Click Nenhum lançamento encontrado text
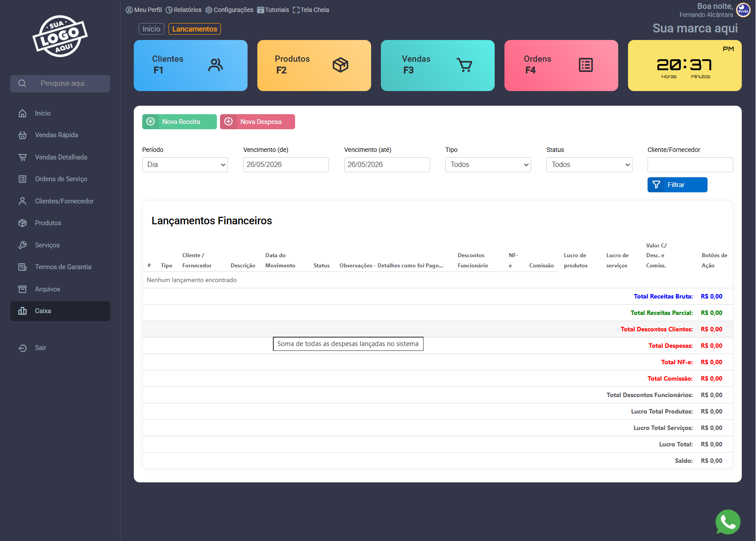The height and width of the screenshot is (541, 756). point(192,280)
